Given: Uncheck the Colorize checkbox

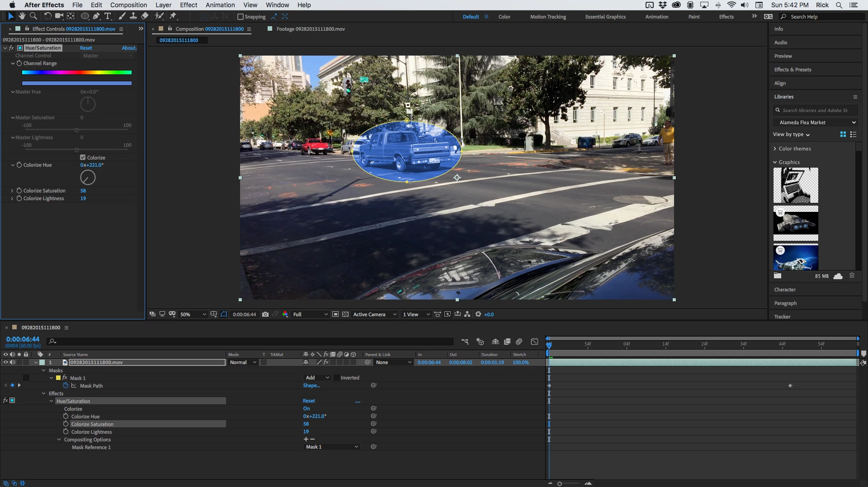Looking at the screenshot, I should click(83, 157).
